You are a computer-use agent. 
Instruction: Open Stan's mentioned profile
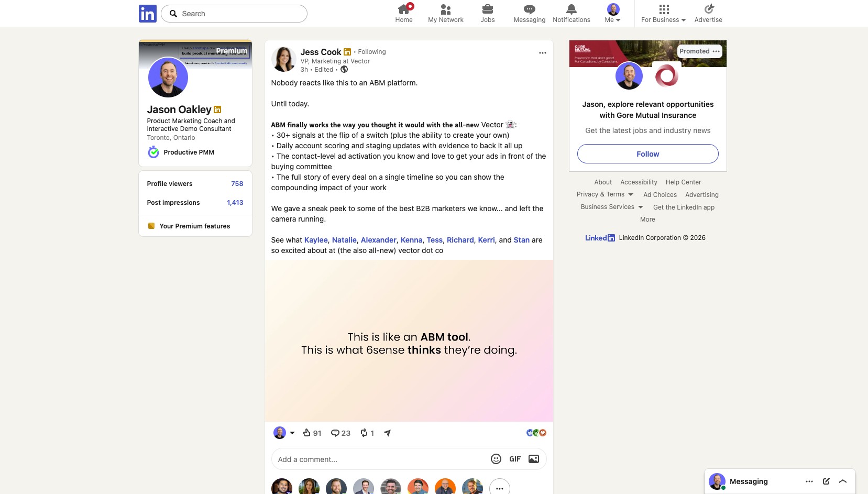[x=522, y=240]
